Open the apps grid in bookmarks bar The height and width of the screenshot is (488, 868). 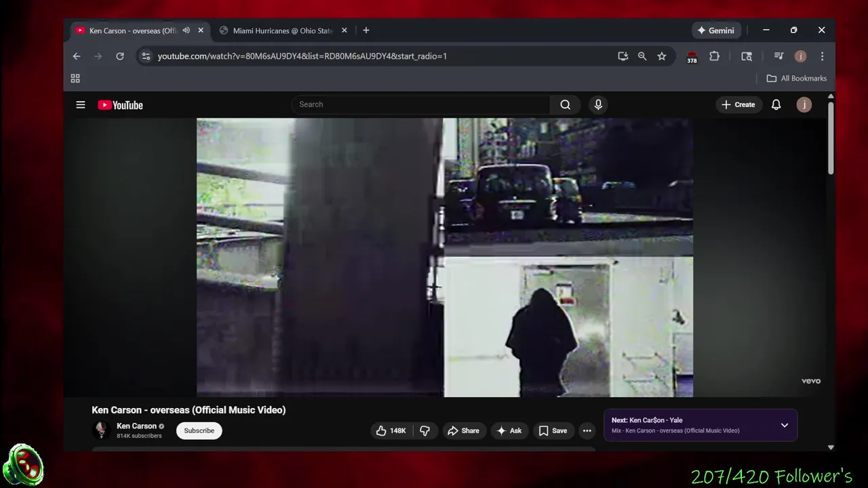pos(75,79)
